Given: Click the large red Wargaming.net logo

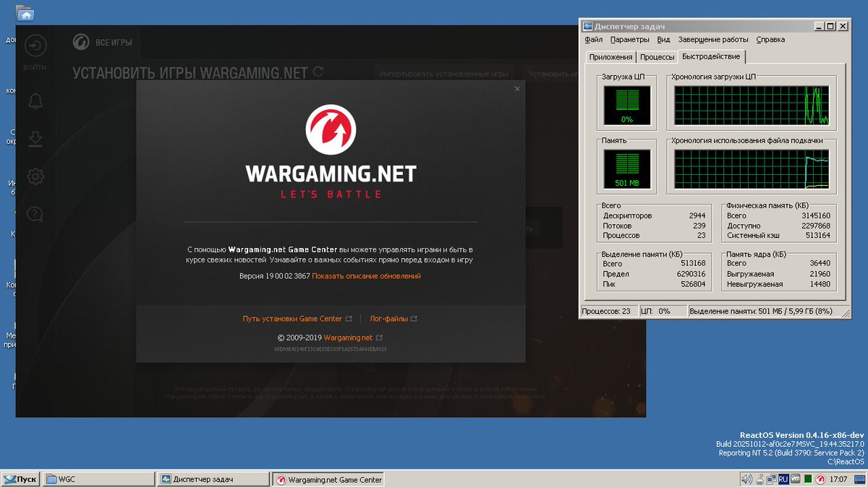Looking at the screenshot, I should point(331,129).
